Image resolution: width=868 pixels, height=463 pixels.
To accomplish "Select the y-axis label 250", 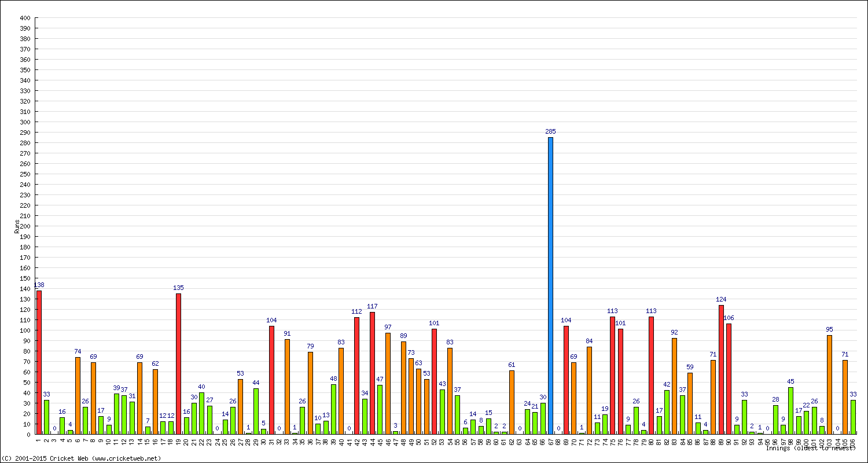I will (x=24, y=174).
